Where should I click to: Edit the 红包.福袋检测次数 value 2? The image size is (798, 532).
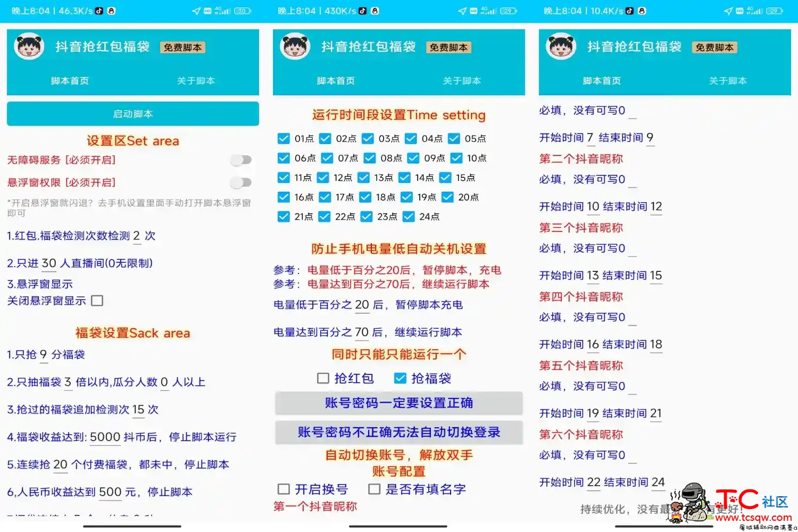pos(137,236)
